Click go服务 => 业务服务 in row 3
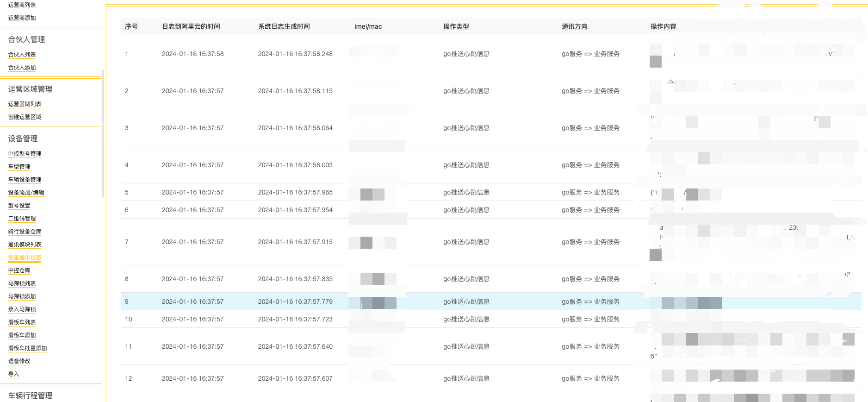This screenshot has width=868, height=402. pos(591,128)
